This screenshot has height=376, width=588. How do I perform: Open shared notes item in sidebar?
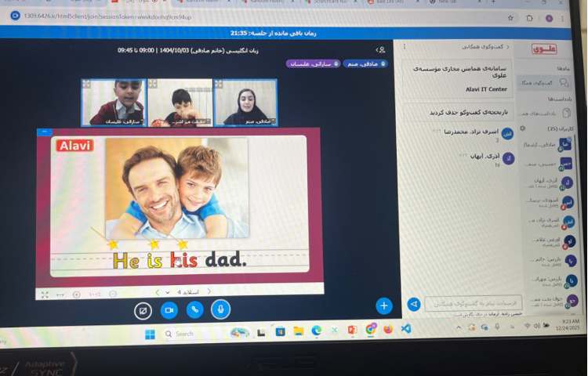pyautogui.click(x=545, y=113)
